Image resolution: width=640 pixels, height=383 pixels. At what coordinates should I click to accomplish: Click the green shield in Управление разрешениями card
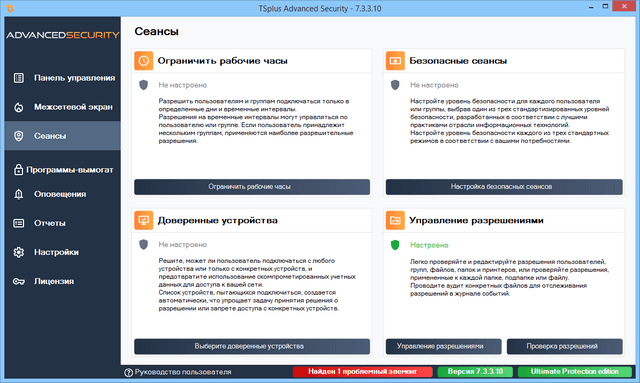[395, 245]
